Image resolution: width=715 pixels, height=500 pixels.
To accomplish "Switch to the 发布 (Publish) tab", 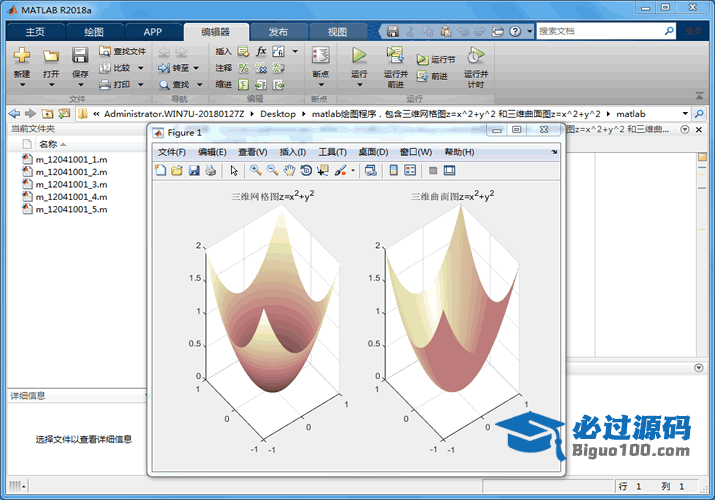I will pyautogui.click(x=278, y=32).
